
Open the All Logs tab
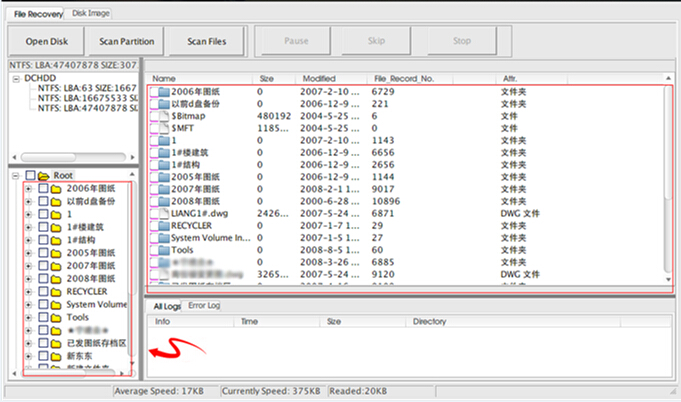coord(166,306)
